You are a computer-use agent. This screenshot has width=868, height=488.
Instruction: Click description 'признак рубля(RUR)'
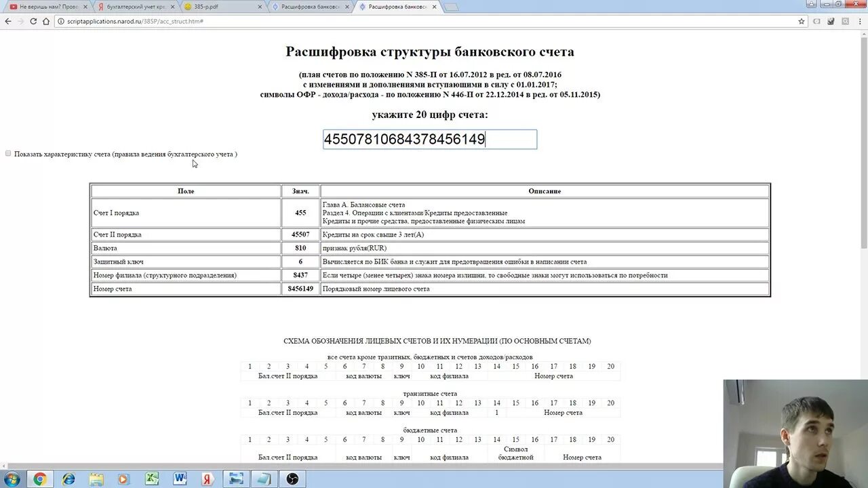tap(355, 248)
